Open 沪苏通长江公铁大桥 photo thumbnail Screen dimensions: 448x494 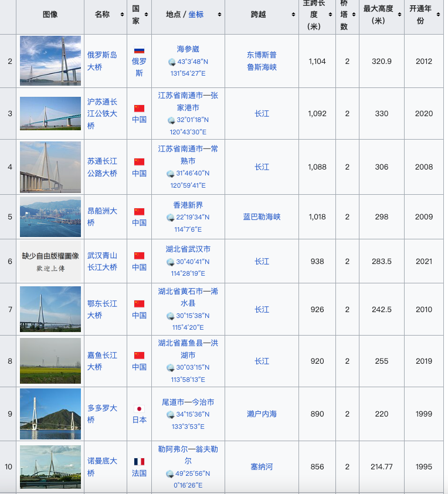pyautogui.click(x=50, y=113)
